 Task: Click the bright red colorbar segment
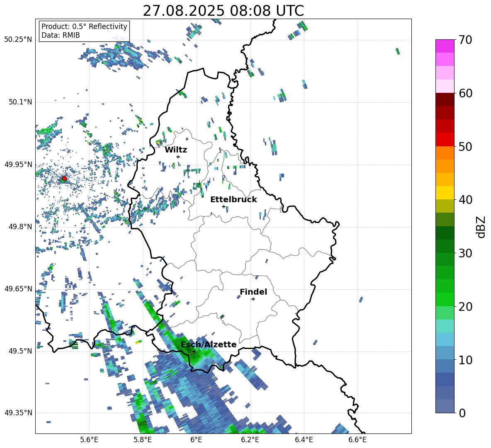click(445, 140)
